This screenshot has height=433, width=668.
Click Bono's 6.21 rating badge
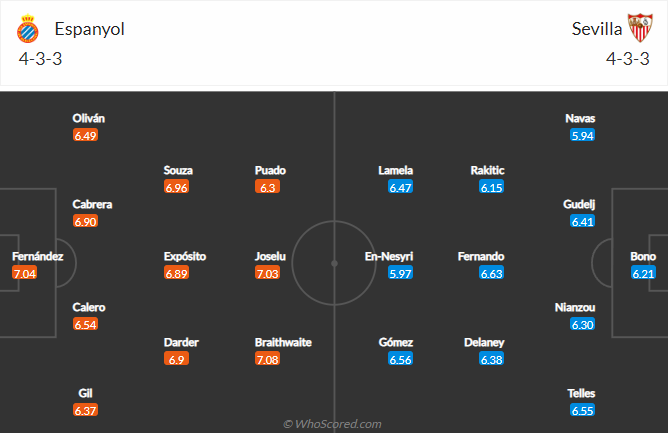coord(643,273)
